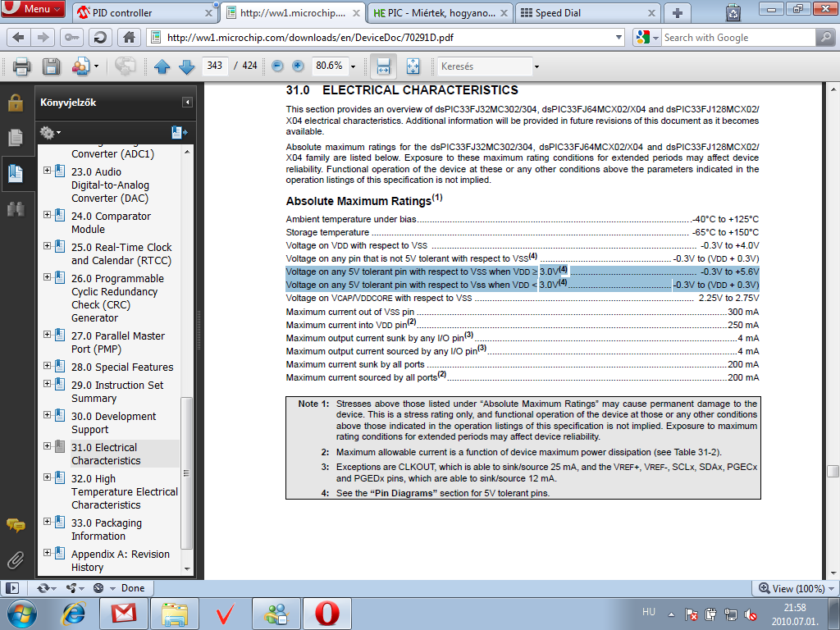Expand the 26.0 Programmable CRC bookmark
Viewport: 840px width, 630px height.
tap(47, 277)
